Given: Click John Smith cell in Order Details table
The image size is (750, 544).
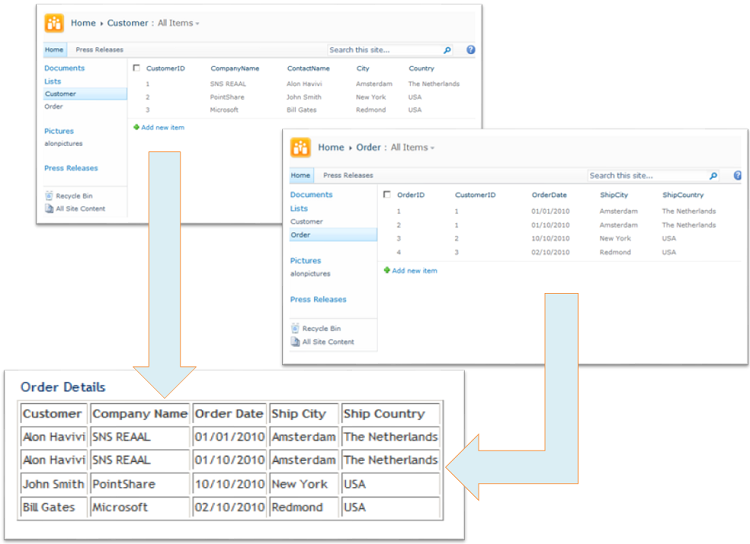Looking at the screenshot, I should point(54,484).
